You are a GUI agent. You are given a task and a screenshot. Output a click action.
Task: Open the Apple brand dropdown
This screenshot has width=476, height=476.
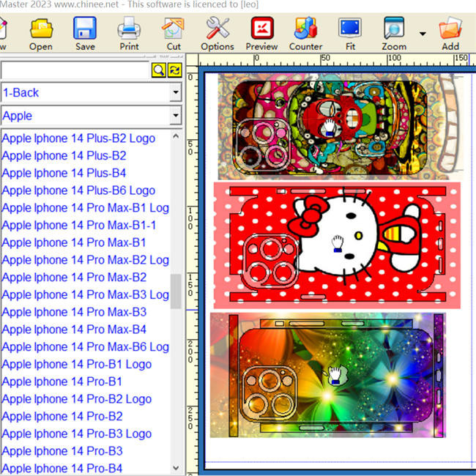click(175, 116)
